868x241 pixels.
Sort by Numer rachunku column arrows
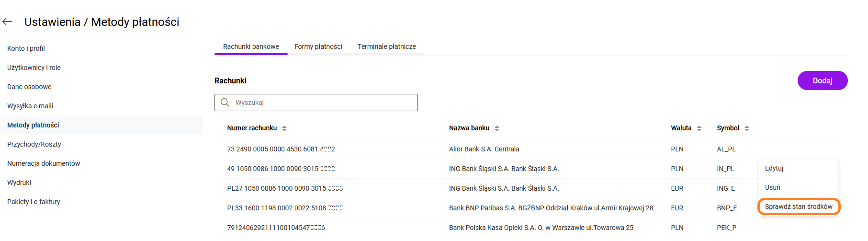click(284, 128)
